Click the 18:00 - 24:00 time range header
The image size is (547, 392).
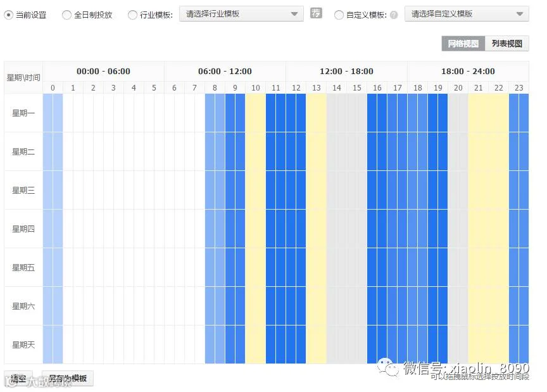coord(468,71)
